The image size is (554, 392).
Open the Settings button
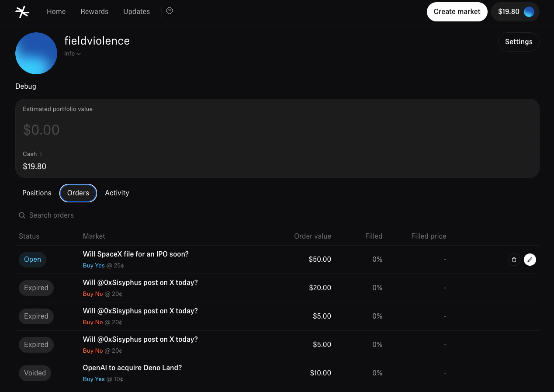pos(519,42)
